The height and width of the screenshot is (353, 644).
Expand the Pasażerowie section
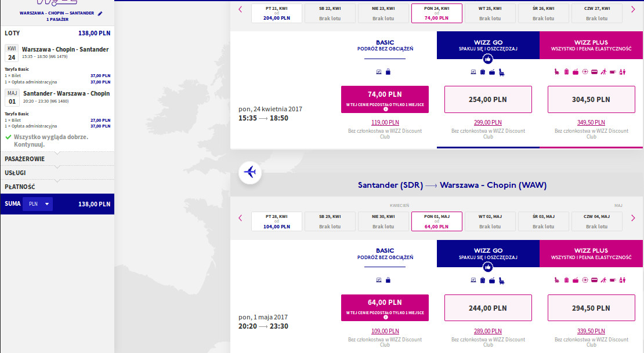pyautogui.click(x=57, y=159)
